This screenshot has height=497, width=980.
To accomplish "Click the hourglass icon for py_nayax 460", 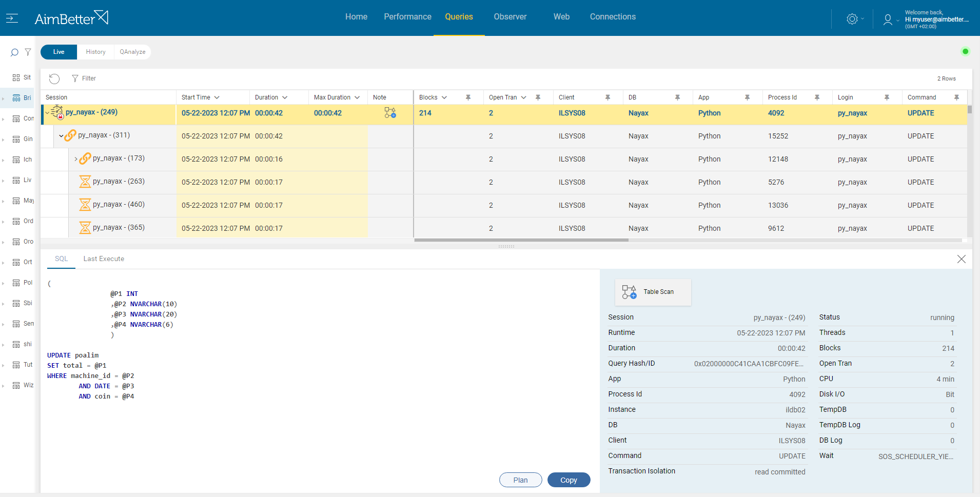I will point(85,205).
